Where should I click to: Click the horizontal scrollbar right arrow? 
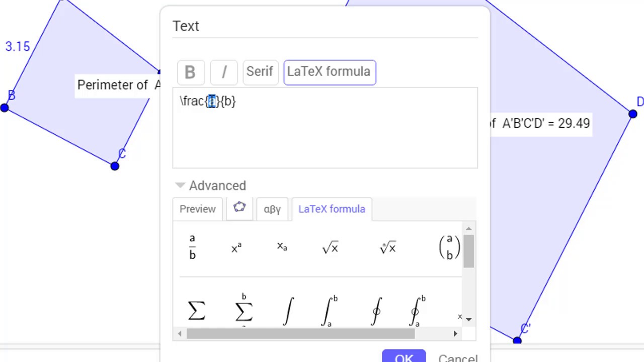pos(455,333)
